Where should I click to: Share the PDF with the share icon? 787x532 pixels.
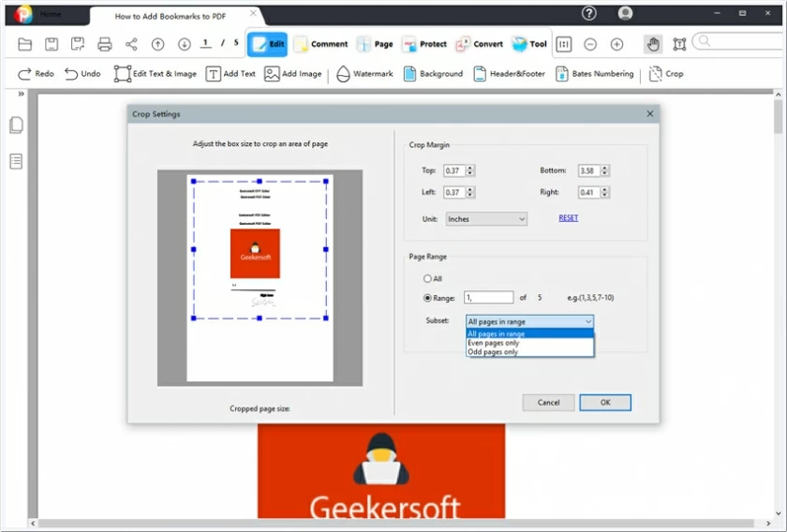coord(131,44)
